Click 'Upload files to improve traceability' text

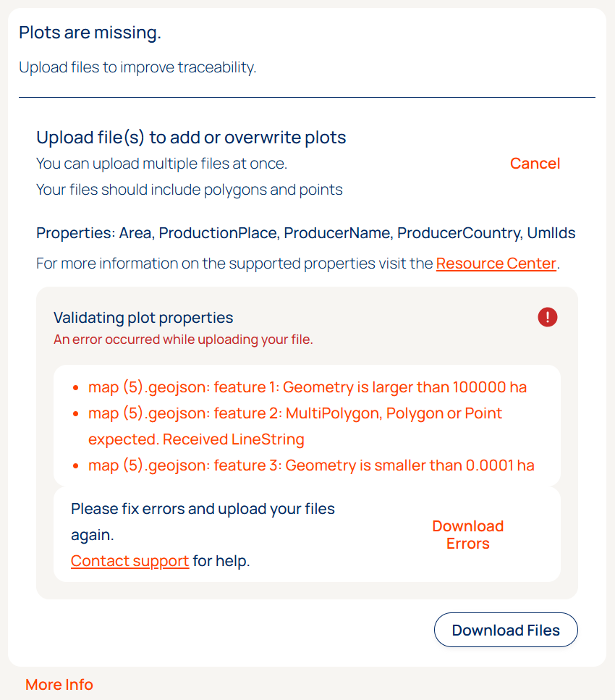(x=137, y=68)
